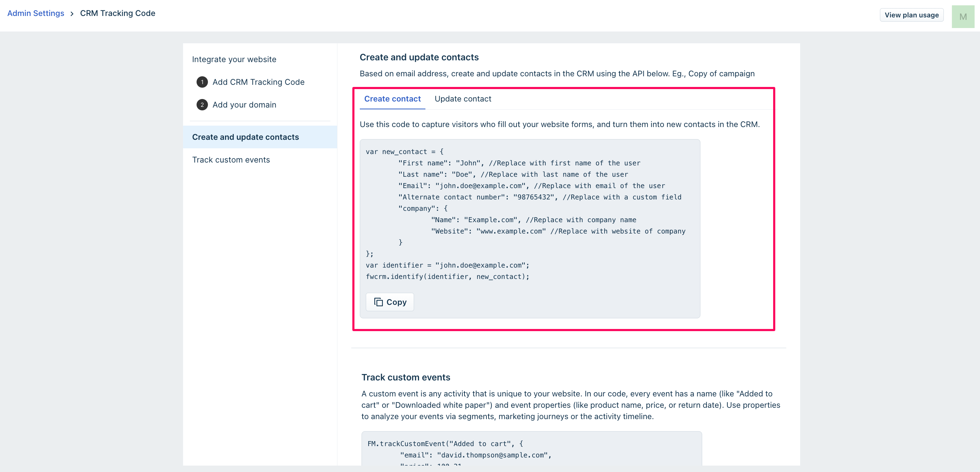
Task: Open Add CRM Tracking Code step
Action: coord(258,82)
